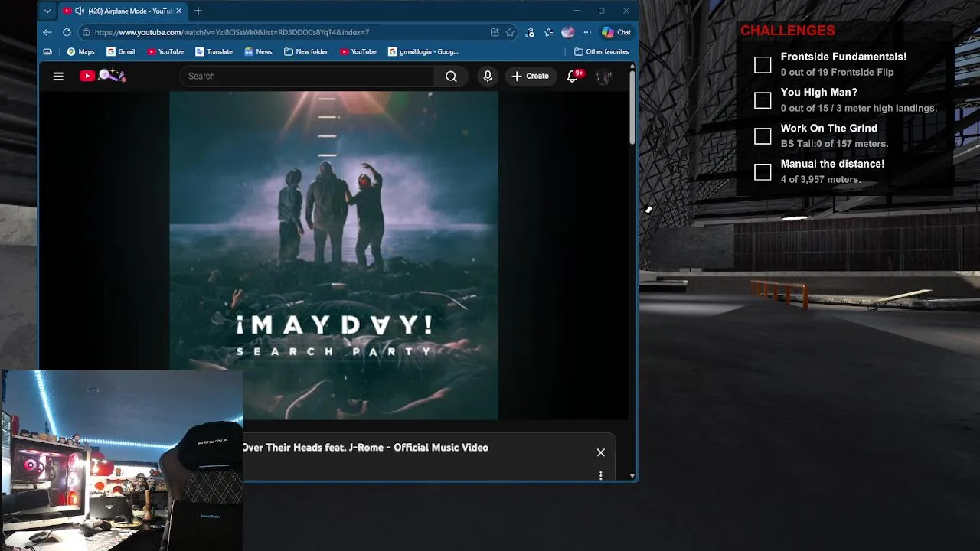Viewport: 980px width, 551px height.
Task: Maximize the Edge browser window
Action: pyautogui.click(x=601, y=11)
